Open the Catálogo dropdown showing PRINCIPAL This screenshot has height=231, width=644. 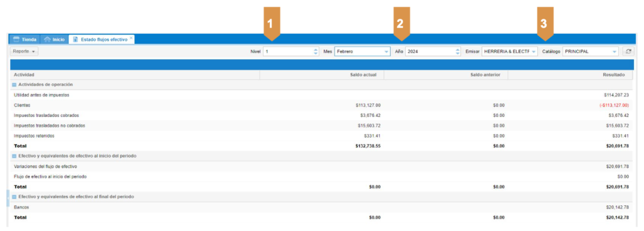[x=614, y=51]
